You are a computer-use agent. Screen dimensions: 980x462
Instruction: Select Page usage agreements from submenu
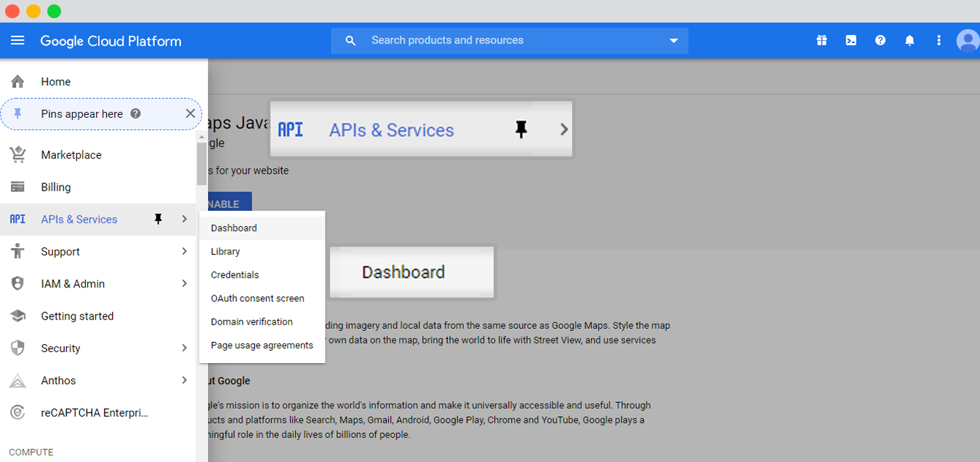[x=262, y=345]
